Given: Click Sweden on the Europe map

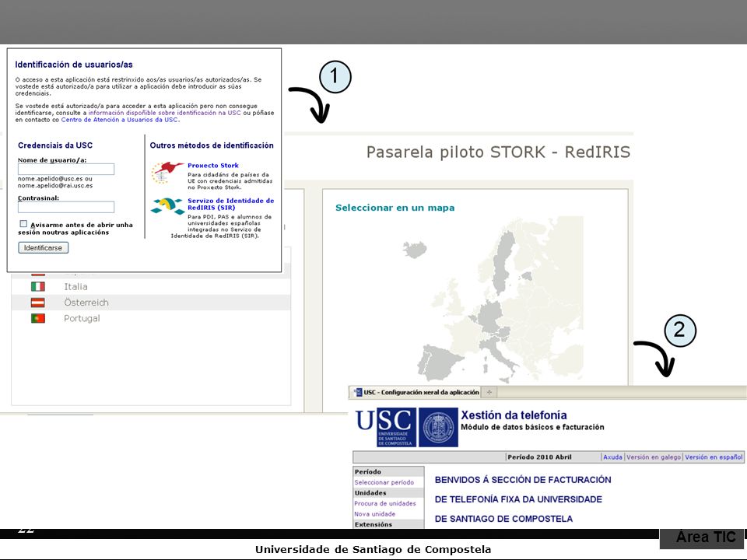Looking at the screenshot, I should pos(505,261).
